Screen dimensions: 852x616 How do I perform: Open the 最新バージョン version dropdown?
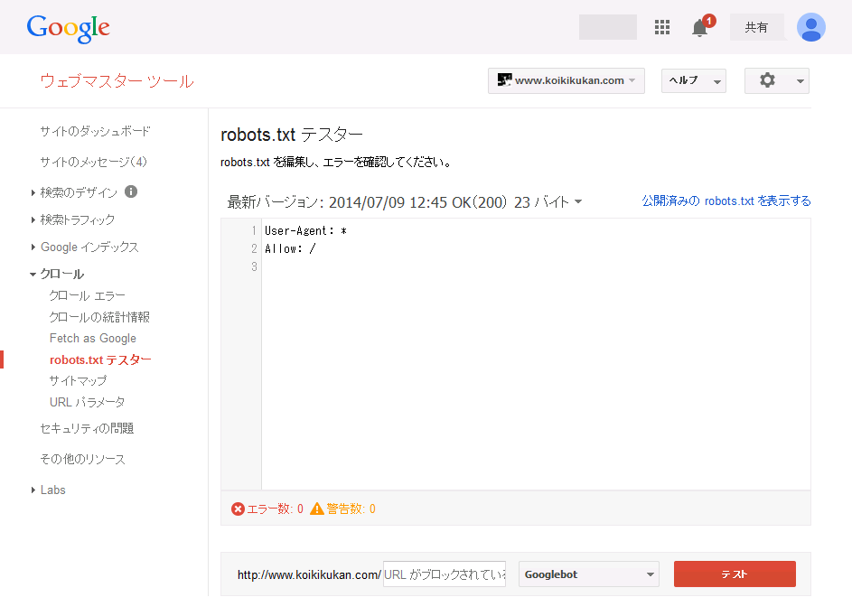pos(405,202)
